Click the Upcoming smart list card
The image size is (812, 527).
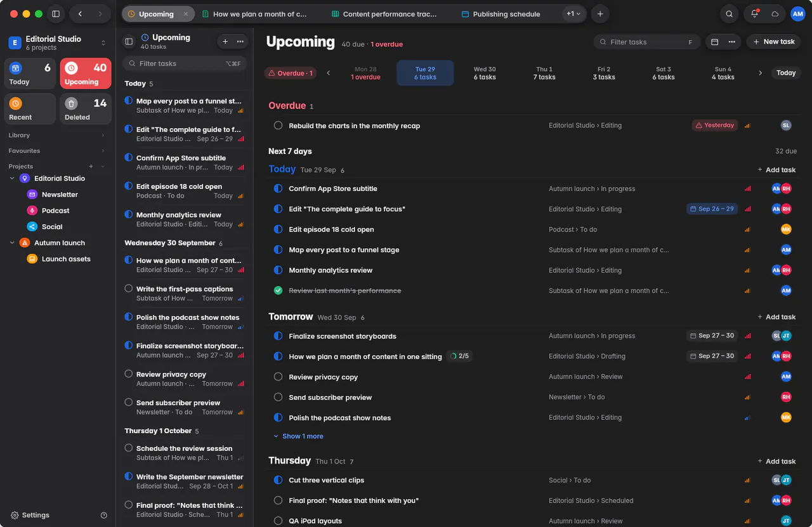(x=86, y=74)
